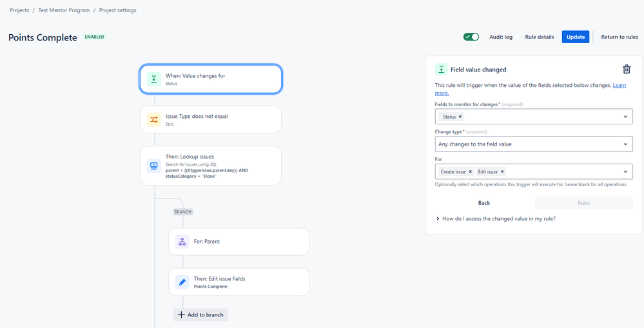This screenshot has height=328, width=644.
Task: Open Rule details
Action: [x=540, y=37]
